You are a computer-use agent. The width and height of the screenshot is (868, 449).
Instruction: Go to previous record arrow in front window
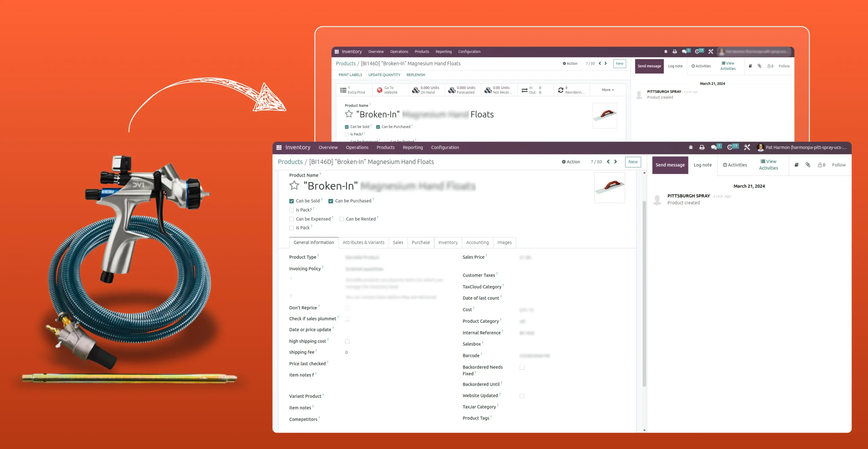click(608, 162)
